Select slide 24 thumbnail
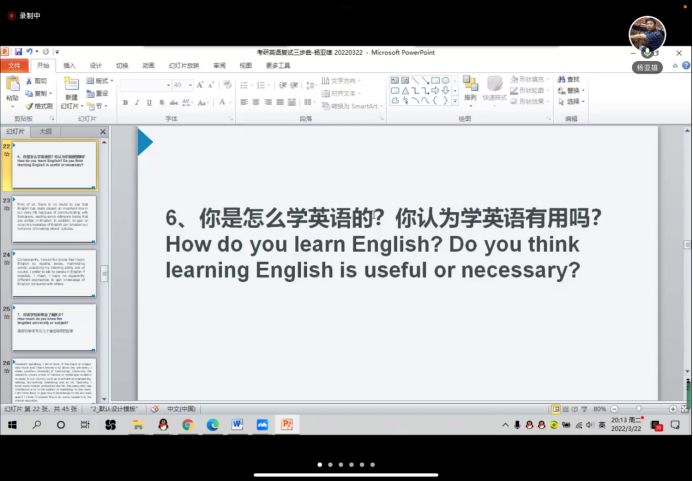The image size is (693, 481). [x=55, y=273]
